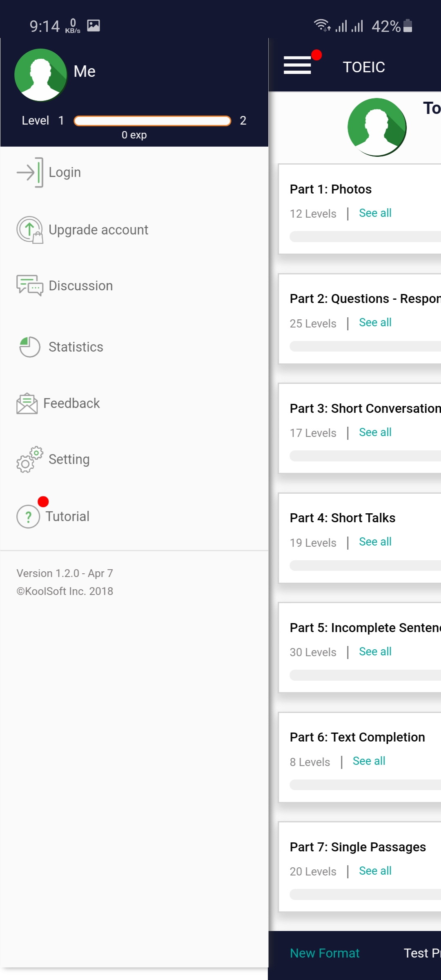Click the Upgrade account icon
Viewport: 441px width, 980px height.
click(x=29, y=230)
